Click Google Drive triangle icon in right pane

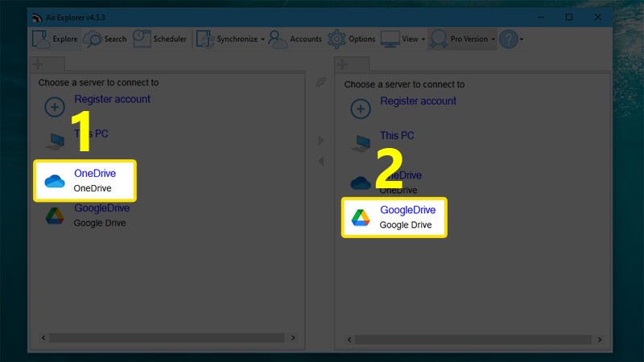[x=361, y=217]
